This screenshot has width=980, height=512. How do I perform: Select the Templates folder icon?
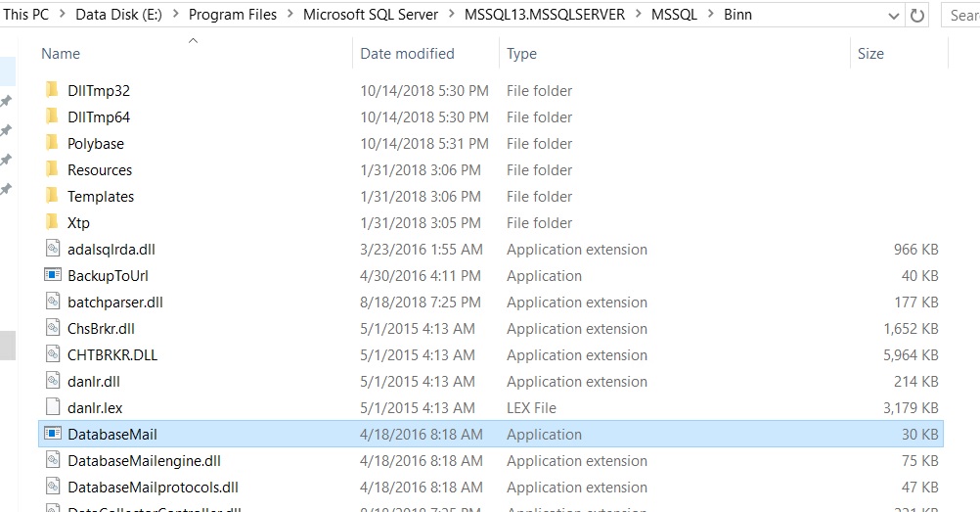(53, 197)
